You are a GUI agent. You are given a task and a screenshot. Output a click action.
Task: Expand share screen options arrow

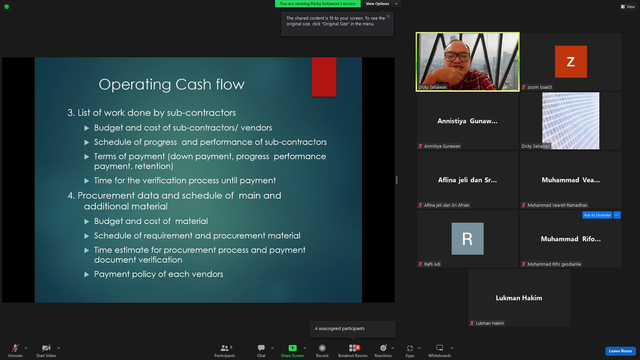[305, 348]
